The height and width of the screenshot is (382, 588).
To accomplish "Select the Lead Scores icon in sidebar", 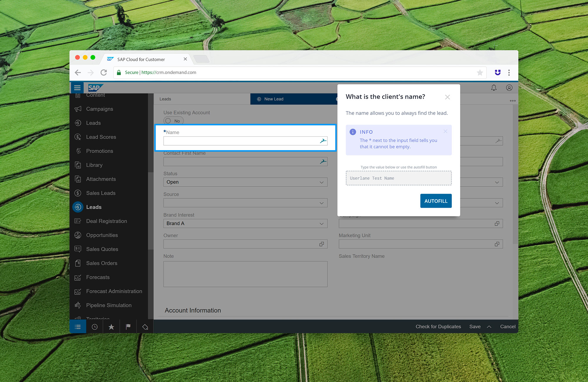I will tap(79, 137).
